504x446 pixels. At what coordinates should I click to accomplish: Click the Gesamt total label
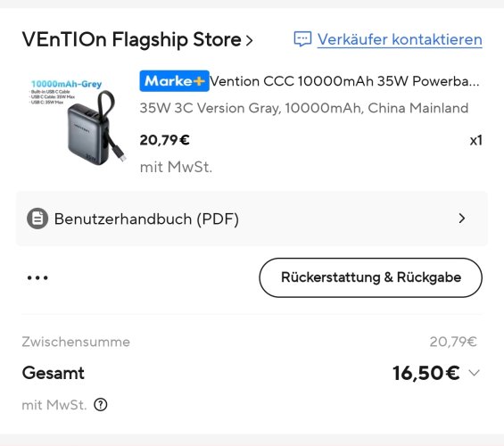pos(53,373)
